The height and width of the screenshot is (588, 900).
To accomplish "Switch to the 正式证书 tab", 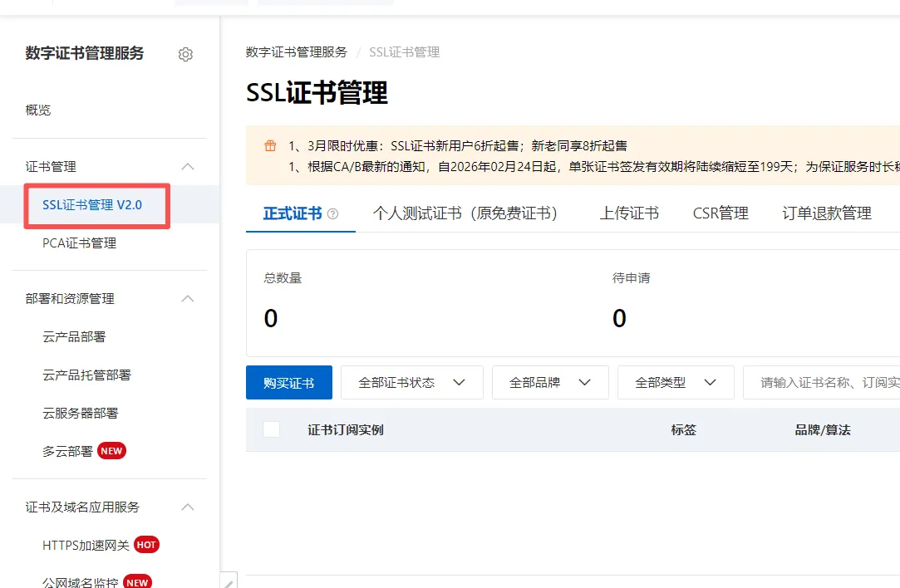I will click(x=293, y=213).
